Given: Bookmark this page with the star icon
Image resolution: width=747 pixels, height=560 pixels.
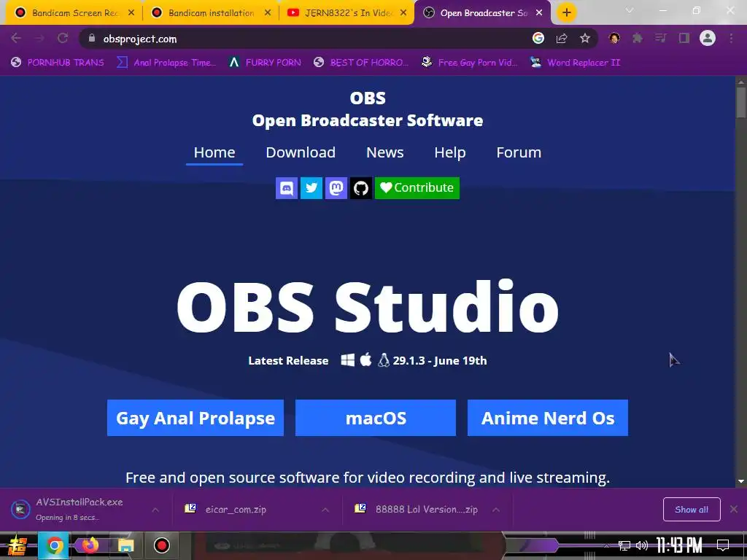Looking at the screenshot, I should pos(585,38).
